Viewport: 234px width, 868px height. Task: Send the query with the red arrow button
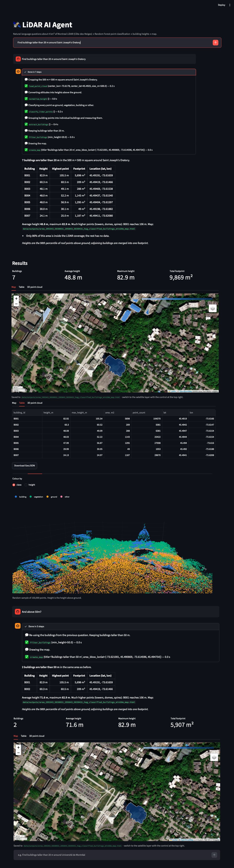coord(215,42)
